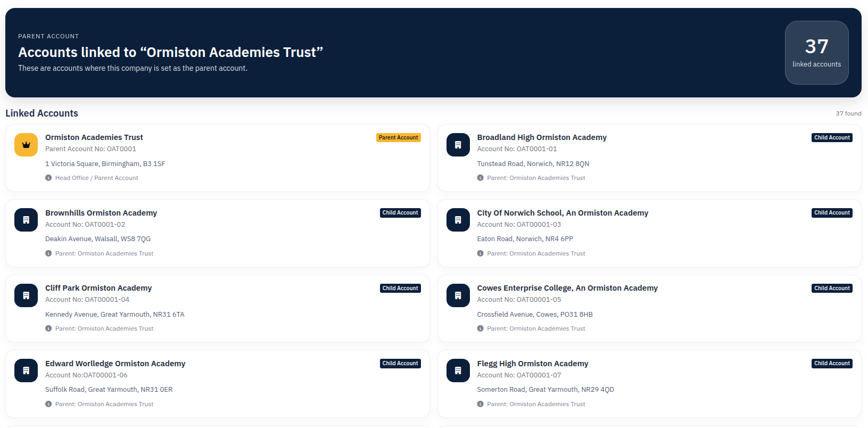
Task: Click the building icon for City Of Norwich School
Action: tap(458, 220)
